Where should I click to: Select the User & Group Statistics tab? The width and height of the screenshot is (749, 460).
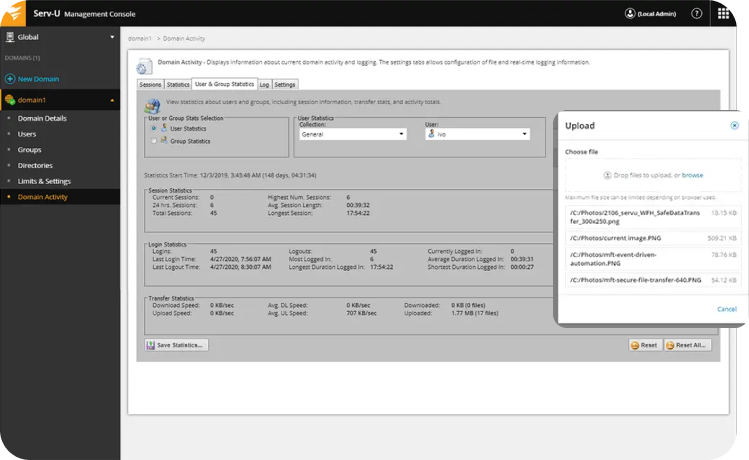(x=224, y=84)
